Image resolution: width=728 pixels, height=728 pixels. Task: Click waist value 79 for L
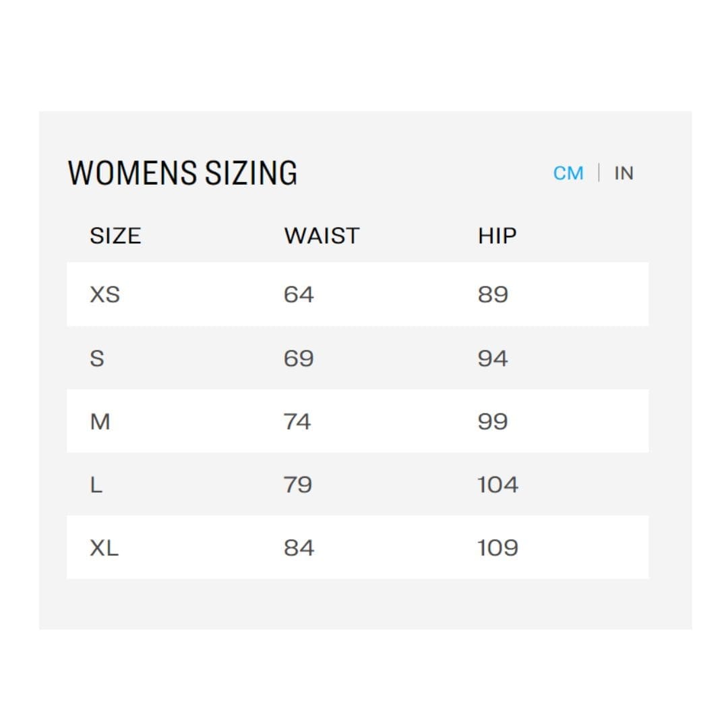(x=298, y=485)
